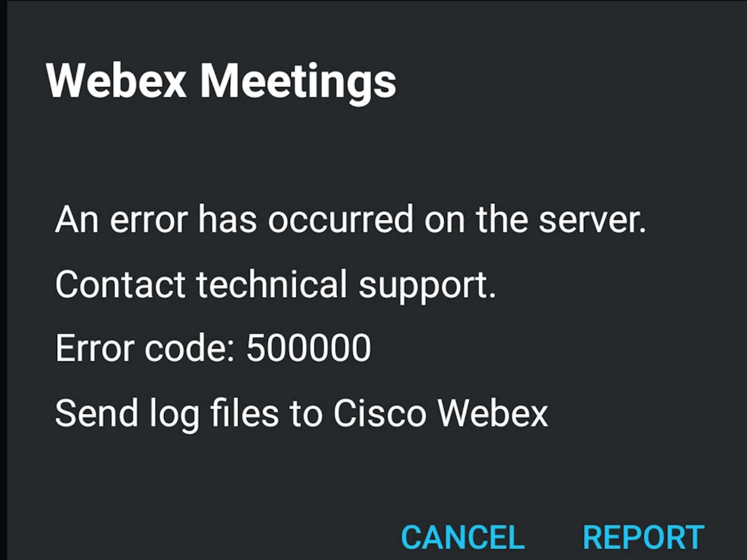Click the word "Meetings" in the title

point(298,81)
